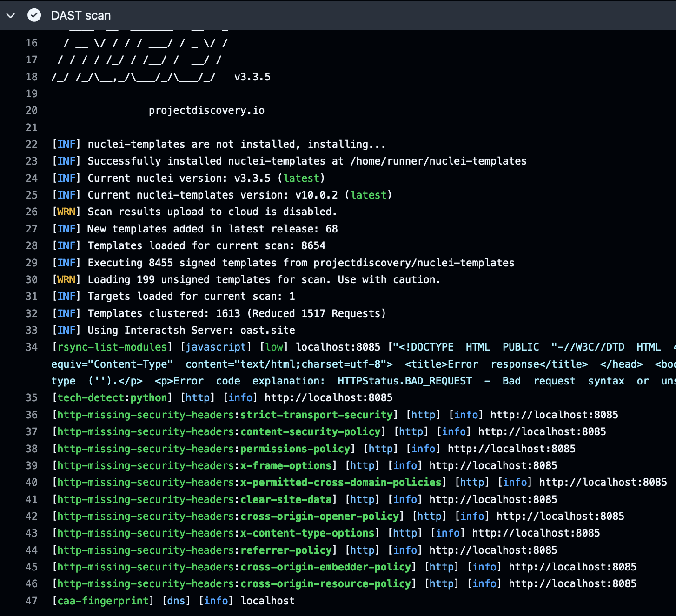The width and height of the screenshot is (676, 616).
Task: Click the caa-fingerprint finding text
Action: pyautogui.click(x=103, y=601)
